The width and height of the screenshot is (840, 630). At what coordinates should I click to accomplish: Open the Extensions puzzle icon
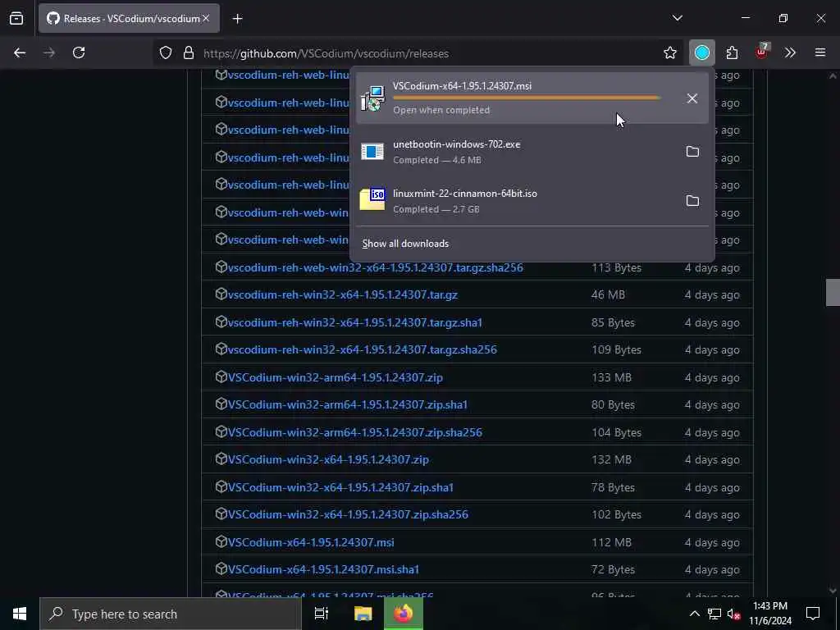click(x=732, y=52)
